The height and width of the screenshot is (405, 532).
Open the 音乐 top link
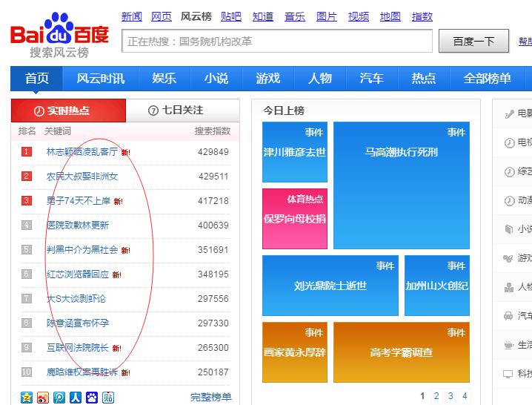[x=295, y=16]
